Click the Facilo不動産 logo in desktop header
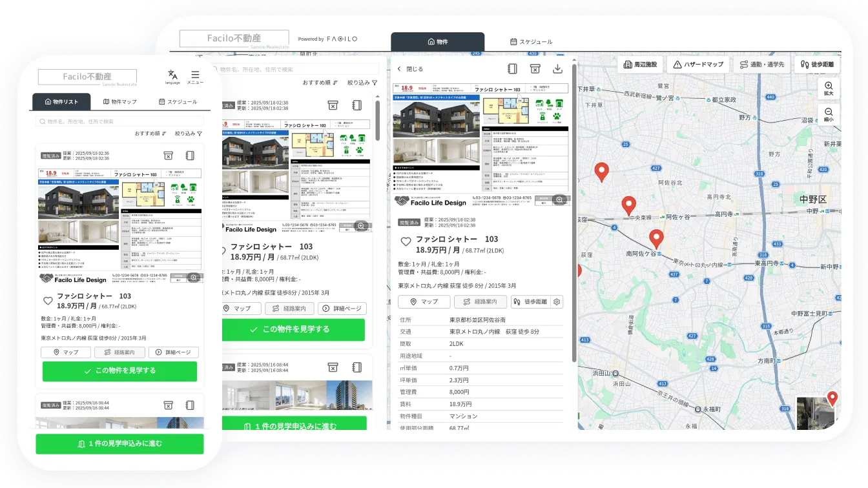 coord(234,38)
